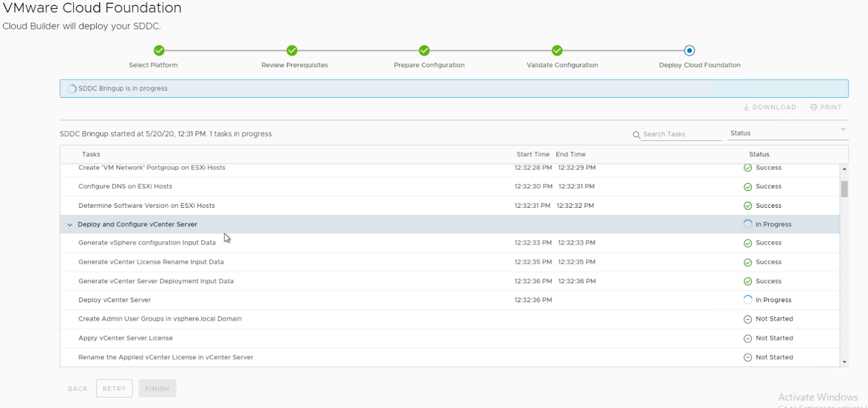Screen dimensions: 868x408
Task: Click Success icon for Generate vSphere configuration Input Data
Action: pyautogui.click(x=748, y=243)
